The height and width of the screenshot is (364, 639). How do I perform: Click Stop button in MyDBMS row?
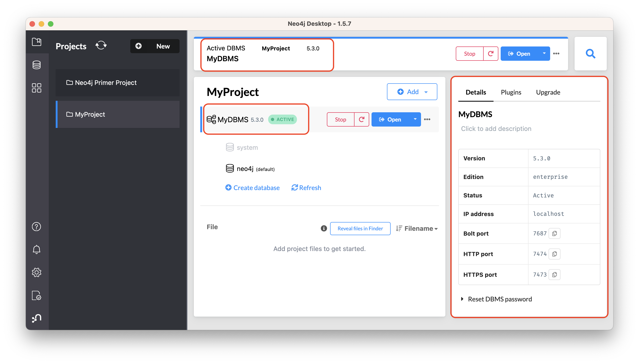340,119
